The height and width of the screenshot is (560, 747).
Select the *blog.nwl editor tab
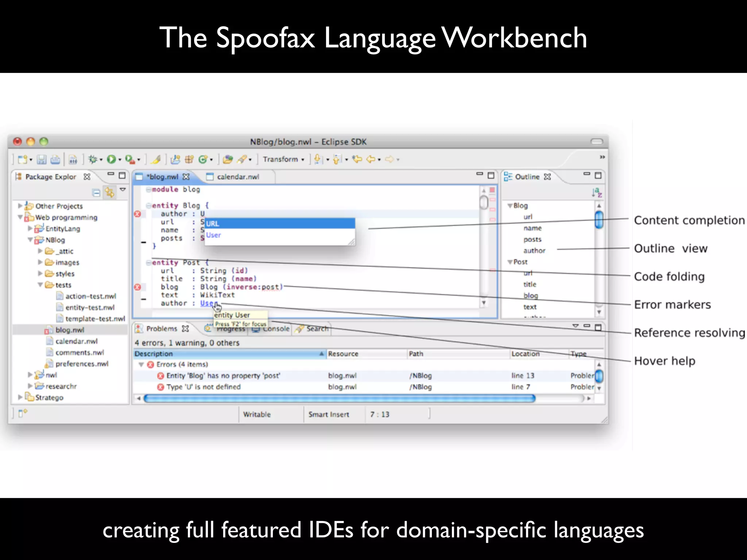pos(163,177)
